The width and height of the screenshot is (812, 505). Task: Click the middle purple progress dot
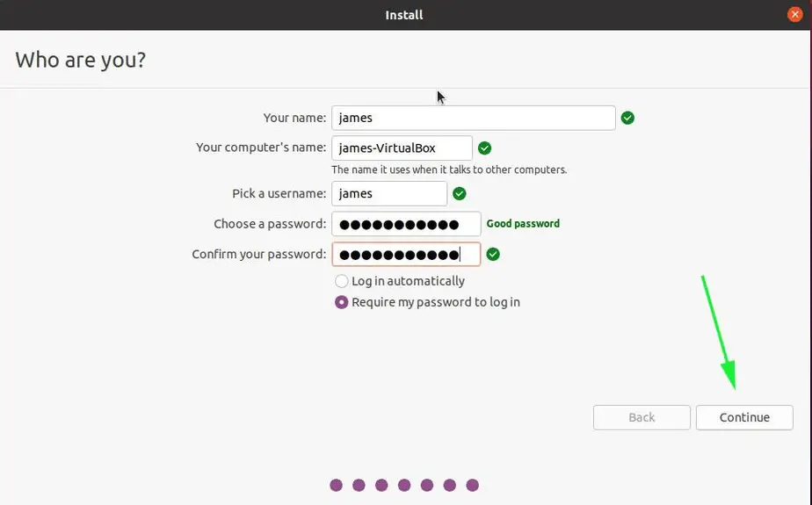(404, 485)
